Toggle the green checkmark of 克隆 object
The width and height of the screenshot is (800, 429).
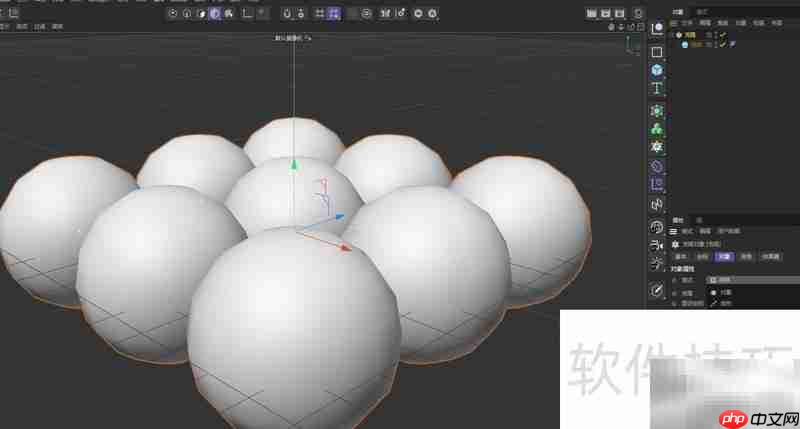click(723, 35)
